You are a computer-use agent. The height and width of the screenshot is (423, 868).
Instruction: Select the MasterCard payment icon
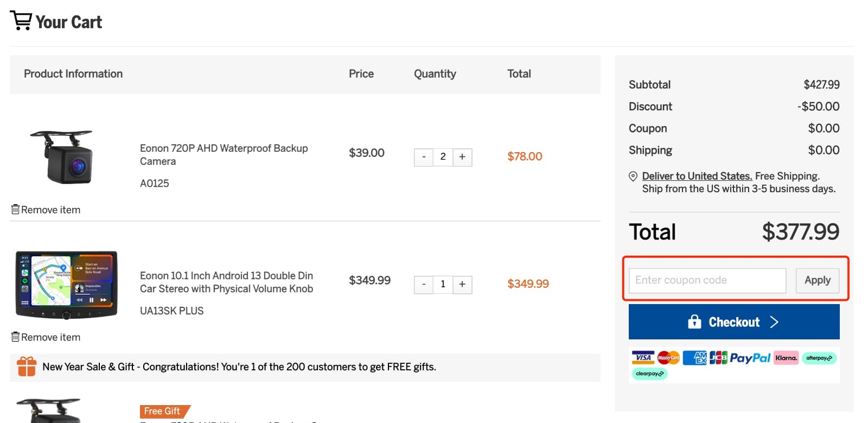click(x=669, y=358)
